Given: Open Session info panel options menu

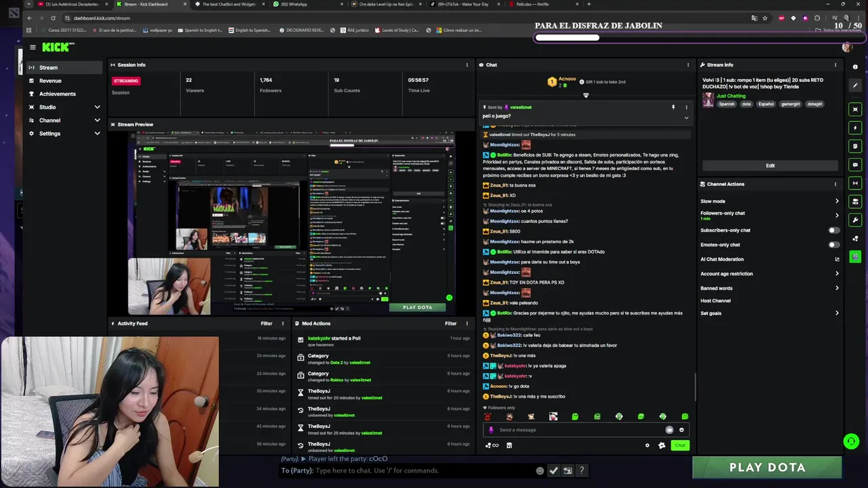Looking at the screenshot, I should click(x=467, y=65).
